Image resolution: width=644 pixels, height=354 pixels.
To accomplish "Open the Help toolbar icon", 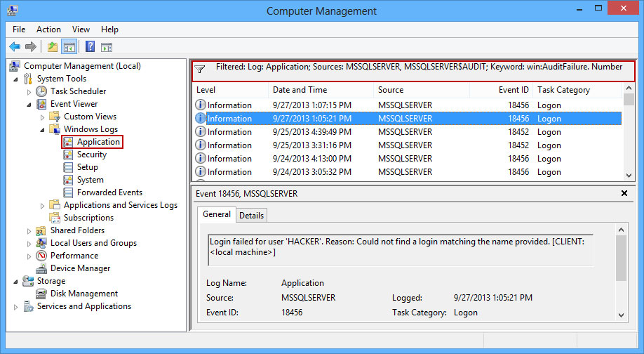I will click(x=90, y=47).
